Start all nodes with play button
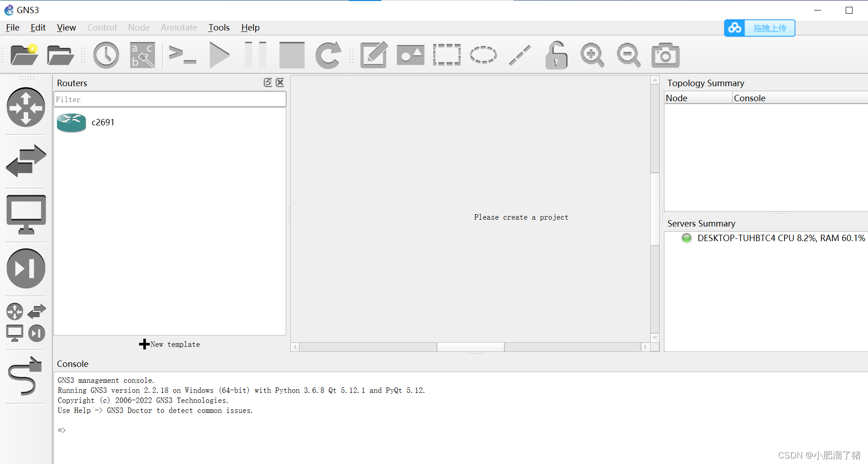The height and width of the screenshot is (464, 868). (219, 55)
